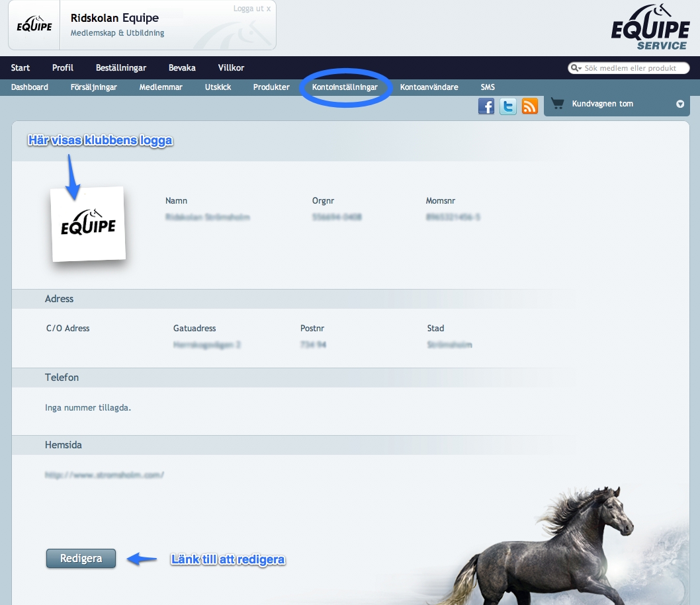
Task: Click the Medlemskap & Utbildning subtitle
Action: coord(117,33)
